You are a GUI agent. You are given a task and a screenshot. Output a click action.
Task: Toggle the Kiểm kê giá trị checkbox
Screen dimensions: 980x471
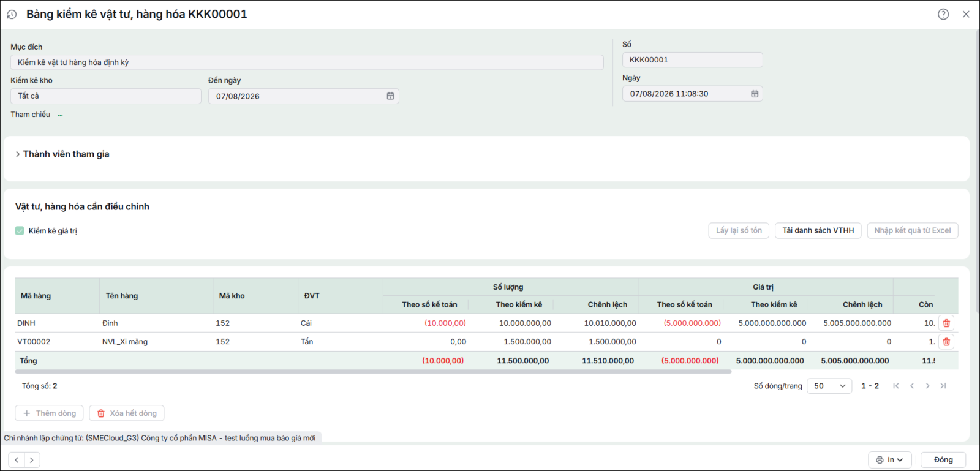click(20, 231)
